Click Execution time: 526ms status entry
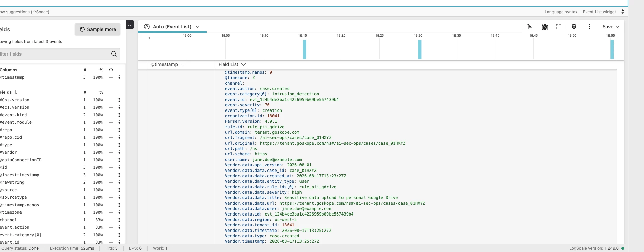Image resolution: width=644 pixels, height=252 pixels. coord(72,248)
